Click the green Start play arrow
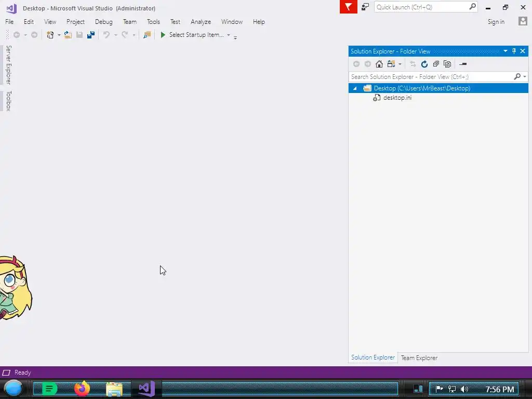The height and width of the screenshot is (399, 532). 163,35
